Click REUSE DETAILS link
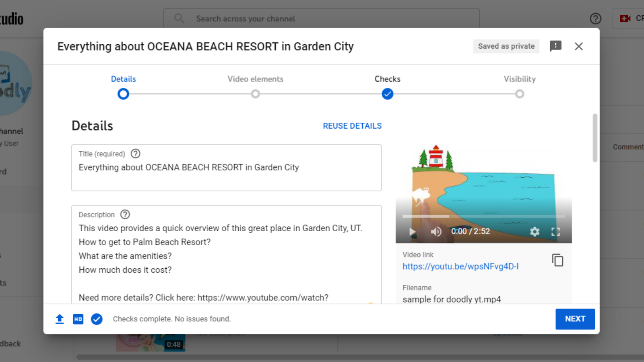 pyautogui.click(x=352, y=126)
